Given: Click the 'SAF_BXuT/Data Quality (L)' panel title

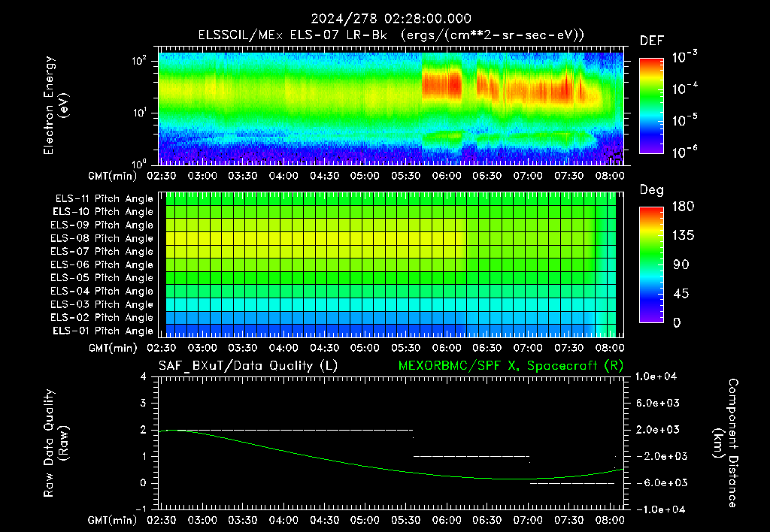Looking at the screenshot, I should 248,366.
